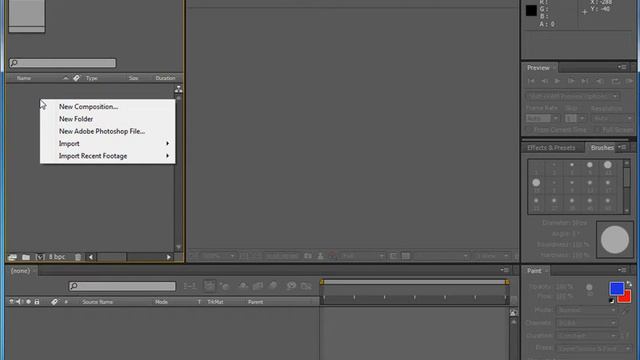640x360 pixels.
Task: Click the graph editor icon in timeline toolbar
Action: 306,286
